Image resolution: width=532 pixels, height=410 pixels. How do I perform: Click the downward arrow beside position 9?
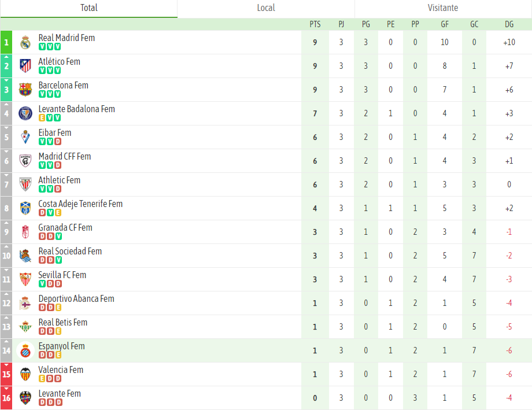(6, 223)
